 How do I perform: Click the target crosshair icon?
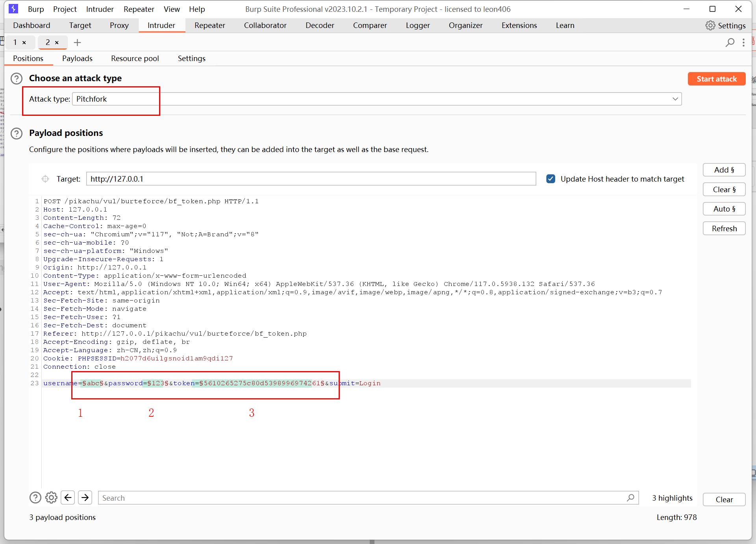pos(45,179)
